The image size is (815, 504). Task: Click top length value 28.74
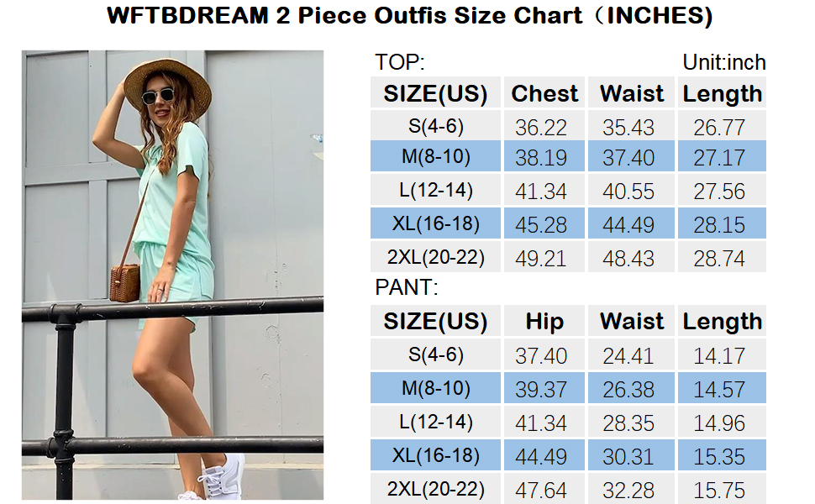coord(719,259)
